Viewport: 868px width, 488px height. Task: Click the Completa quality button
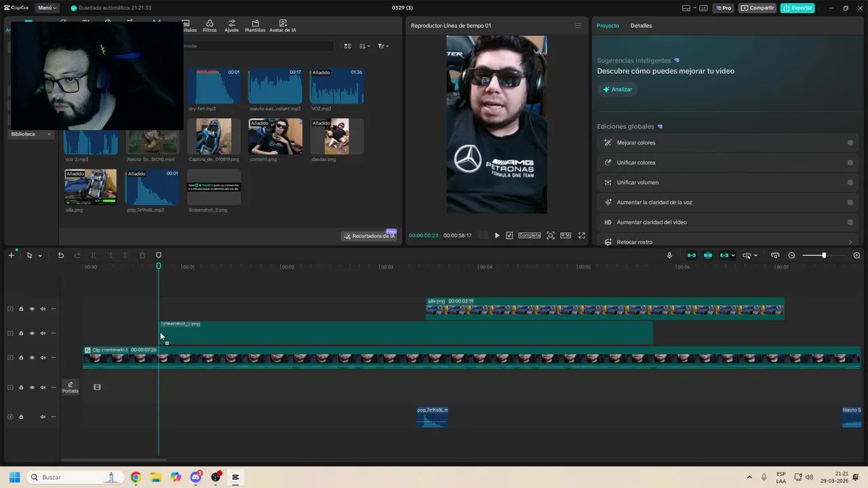(530, 236)
